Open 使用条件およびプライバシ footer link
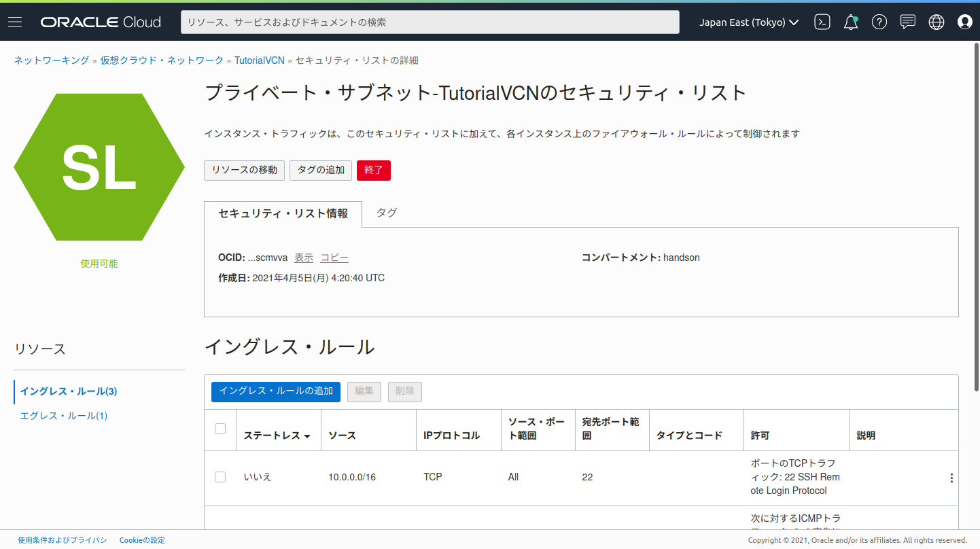 pyautogui.click(x=63, y=540)
